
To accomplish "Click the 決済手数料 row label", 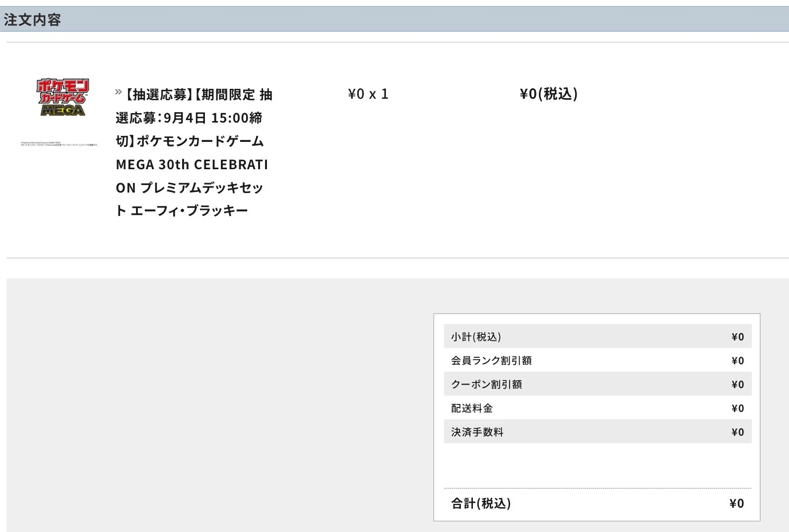I will [477, 432].
